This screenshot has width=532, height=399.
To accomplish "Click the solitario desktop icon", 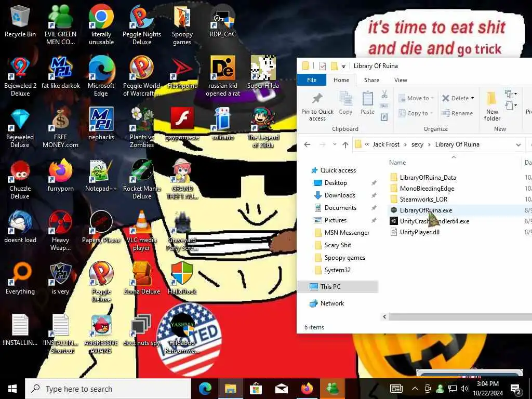I will (222, 125).
